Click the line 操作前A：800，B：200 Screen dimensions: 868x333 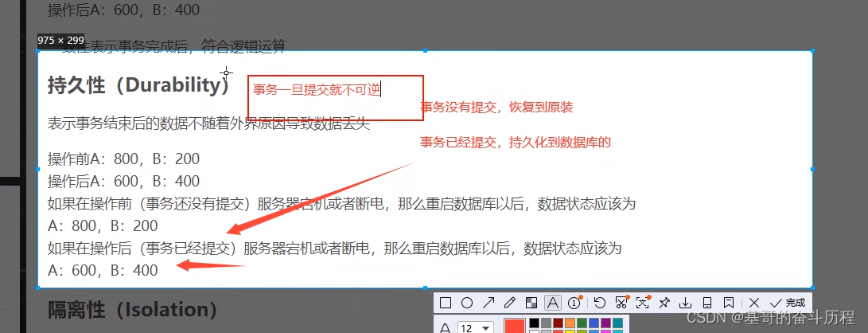pos(123,159)
